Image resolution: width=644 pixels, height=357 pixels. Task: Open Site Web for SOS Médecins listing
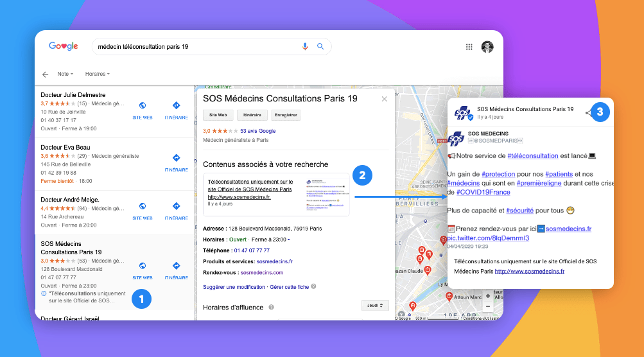click(x=143, y=270)
